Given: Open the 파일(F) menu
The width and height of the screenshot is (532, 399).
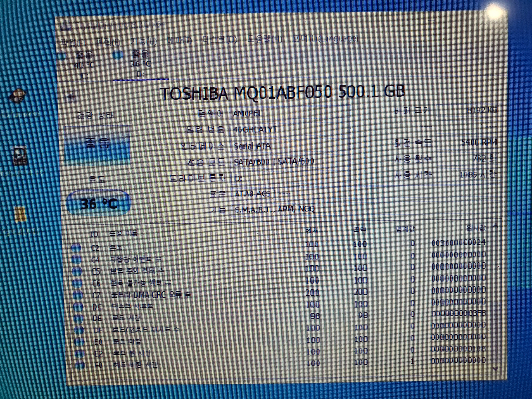Looking at the screenshot, I should tap(73, 43).
